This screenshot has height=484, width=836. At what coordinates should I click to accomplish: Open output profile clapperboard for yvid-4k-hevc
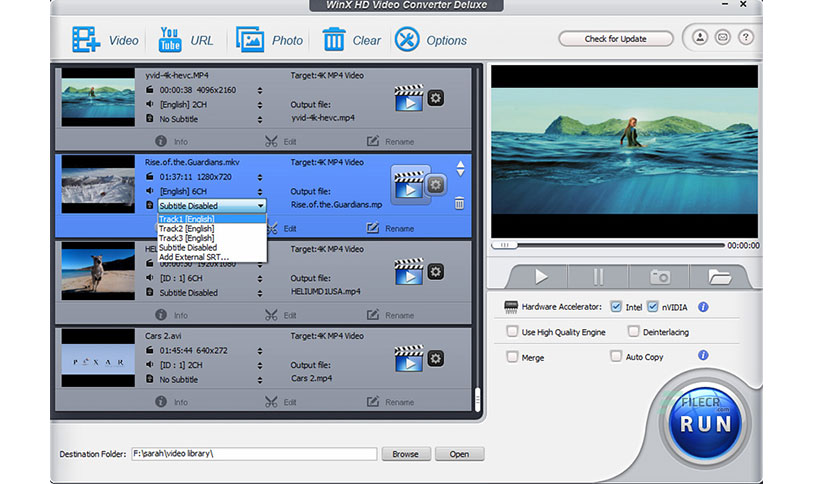pos(409,98)
